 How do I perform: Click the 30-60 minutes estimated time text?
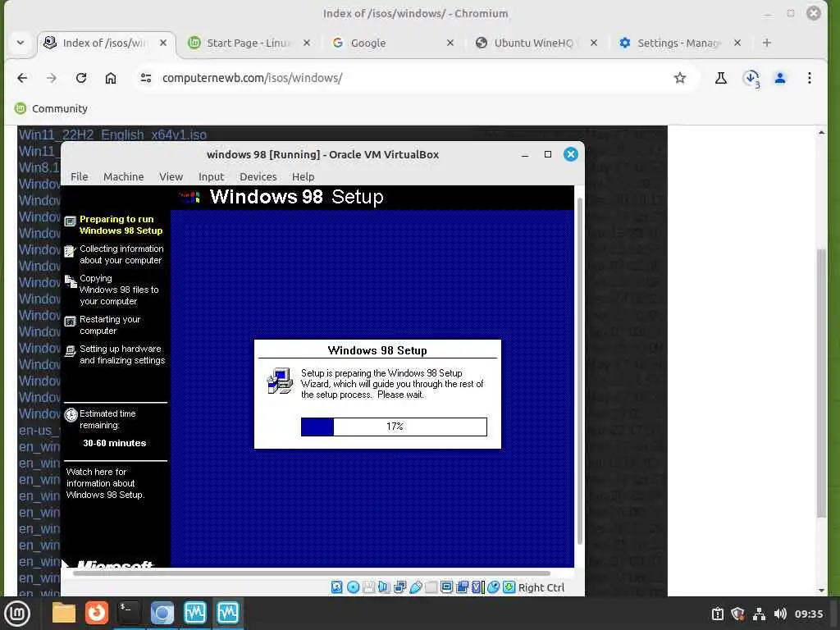click(x=114, y=443)
